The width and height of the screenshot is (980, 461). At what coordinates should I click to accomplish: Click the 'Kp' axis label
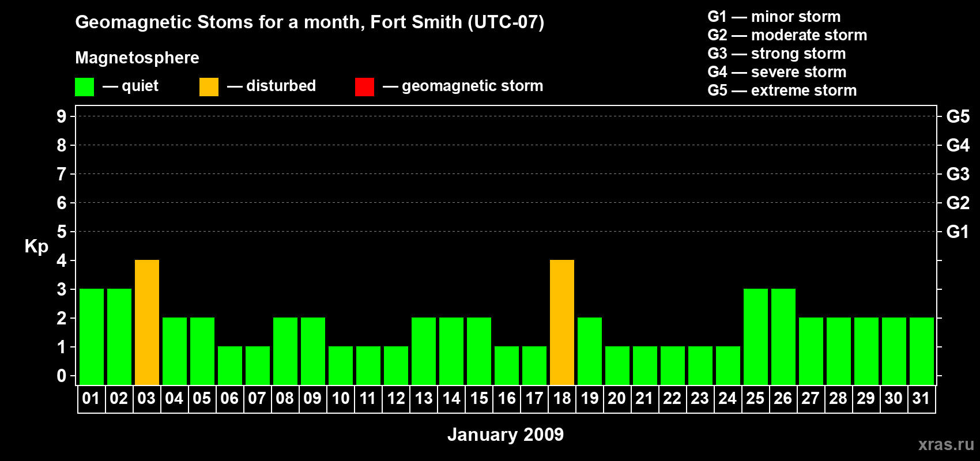(x=36, y=247)
